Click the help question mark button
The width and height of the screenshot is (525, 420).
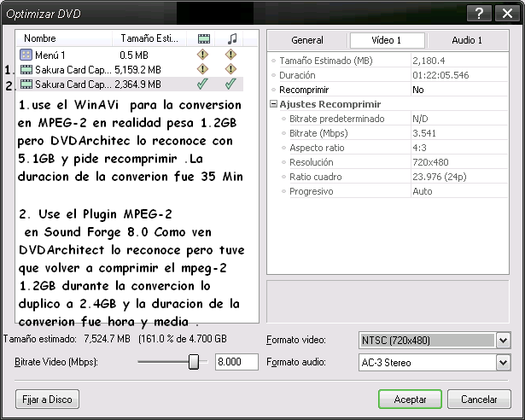[x=479, y=14]
